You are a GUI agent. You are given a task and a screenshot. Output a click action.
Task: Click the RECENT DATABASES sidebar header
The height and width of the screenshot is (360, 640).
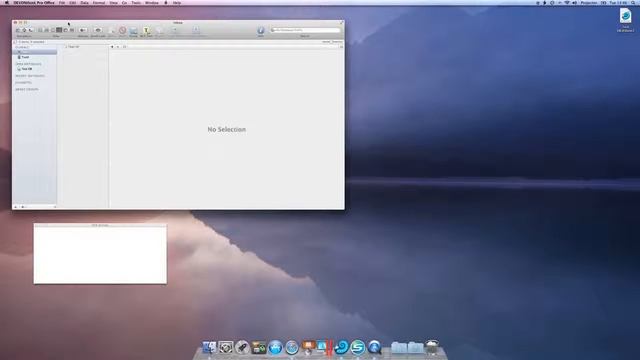click(x=30, y=76)
